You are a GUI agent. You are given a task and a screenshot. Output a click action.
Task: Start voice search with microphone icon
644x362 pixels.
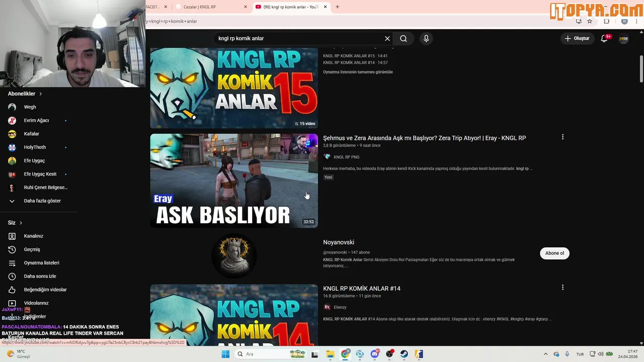tap(426, 38)
